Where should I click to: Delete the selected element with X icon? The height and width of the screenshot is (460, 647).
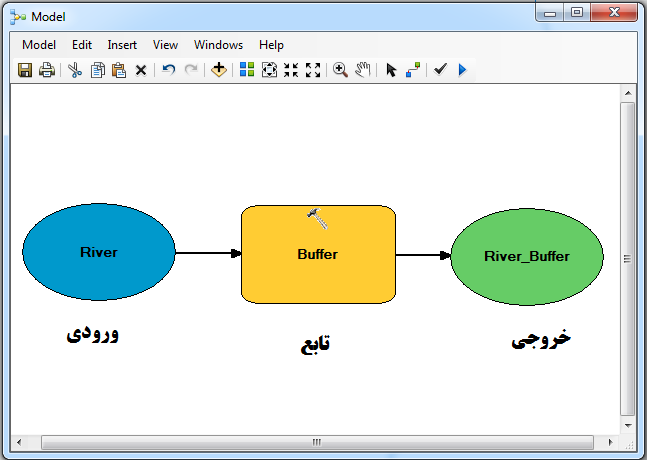point(141,70)
